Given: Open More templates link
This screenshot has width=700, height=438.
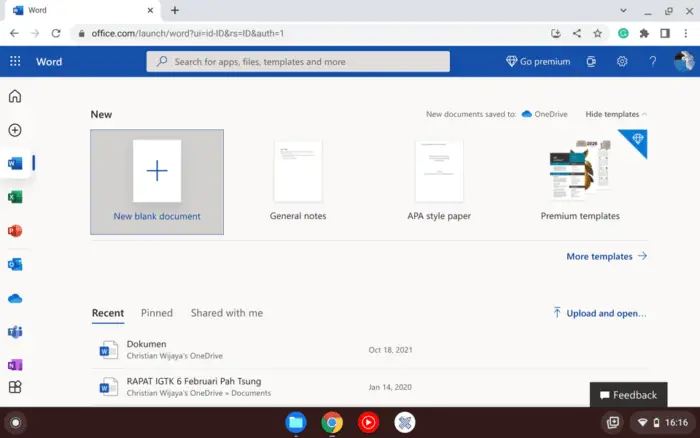Looking at the screenshot, I should point(606,256).
